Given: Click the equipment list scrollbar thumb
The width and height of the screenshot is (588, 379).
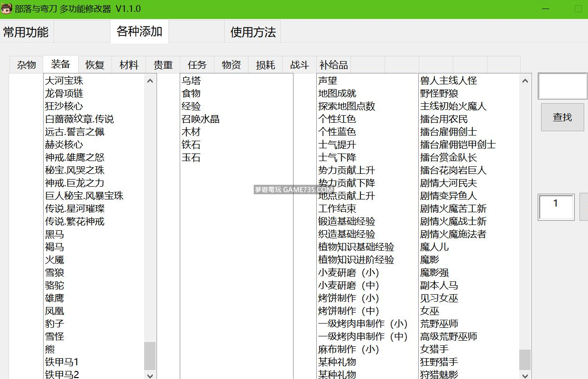Looking at the screenshot, I should pos(150,355).
